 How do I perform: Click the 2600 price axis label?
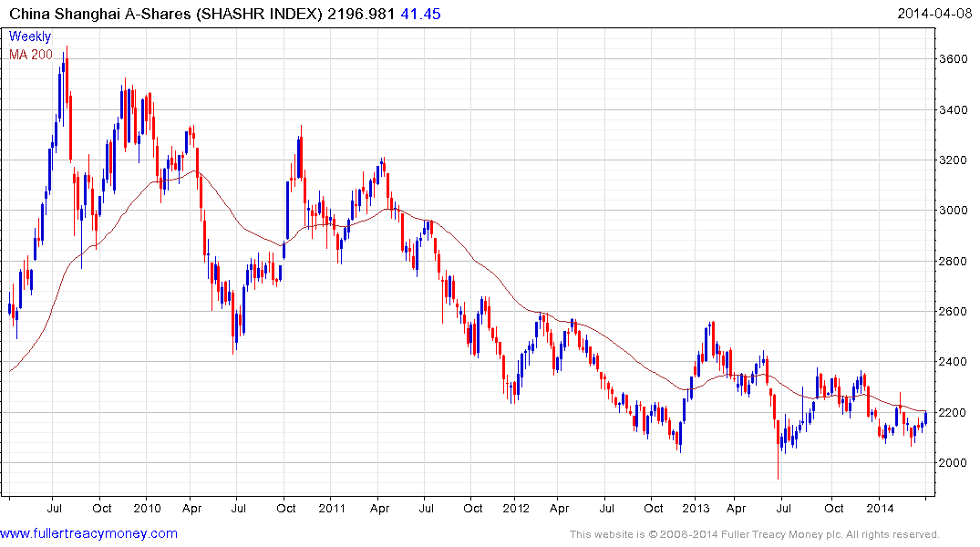point(954,311)
